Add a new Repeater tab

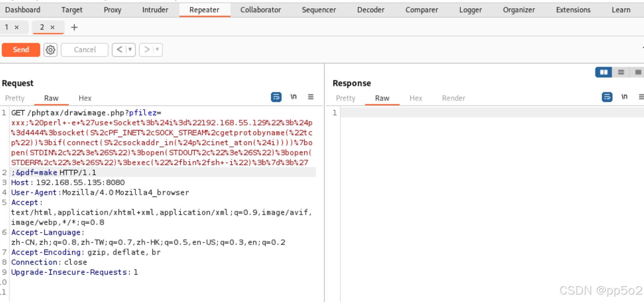[x=74, y=27]
